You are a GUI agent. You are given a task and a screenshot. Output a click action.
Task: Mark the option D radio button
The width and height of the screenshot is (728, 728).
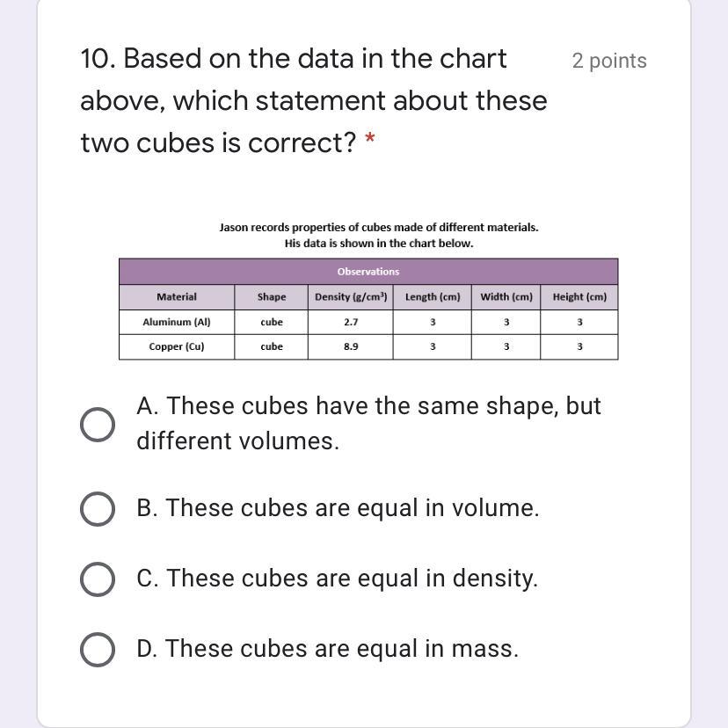click(x=98, y=649)
